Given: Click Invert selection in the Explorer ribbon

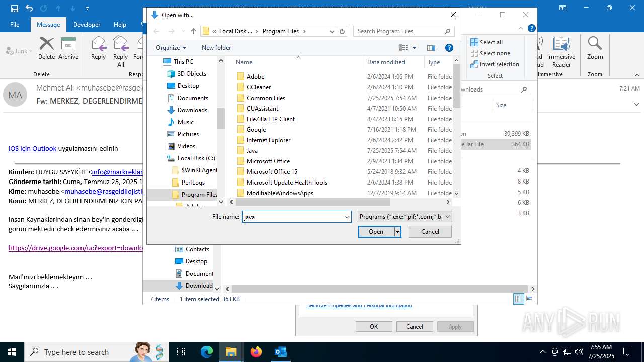Looking at the screenshot, I should [495, 64].
